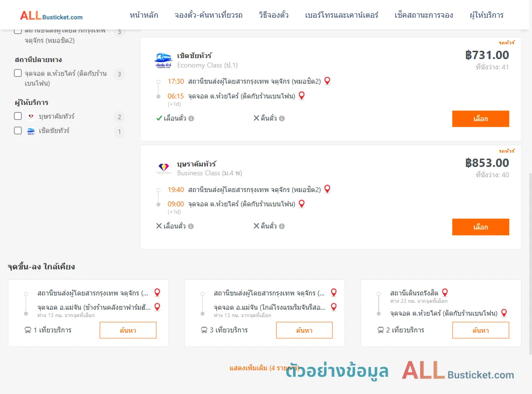
Task: Open map pin for อ.แม่จัน คลังยาฟาร์มฮัท stop
Action: (157, 307)
